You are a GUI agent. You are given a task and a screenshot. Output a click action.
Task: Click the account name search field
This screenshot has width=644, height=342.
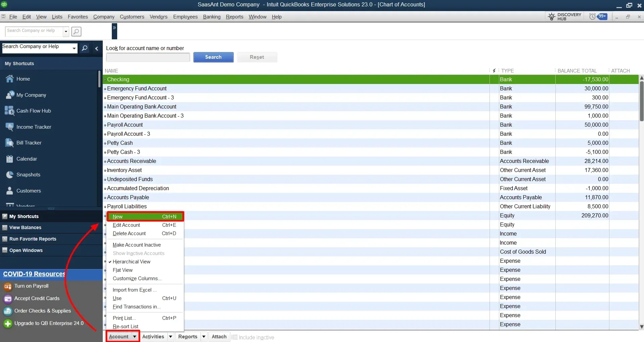tap(148, 57)
